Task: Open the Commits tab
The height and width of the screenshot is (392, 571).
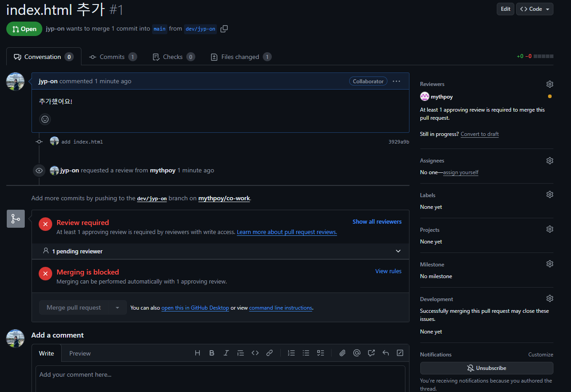Action: [113, 57]
